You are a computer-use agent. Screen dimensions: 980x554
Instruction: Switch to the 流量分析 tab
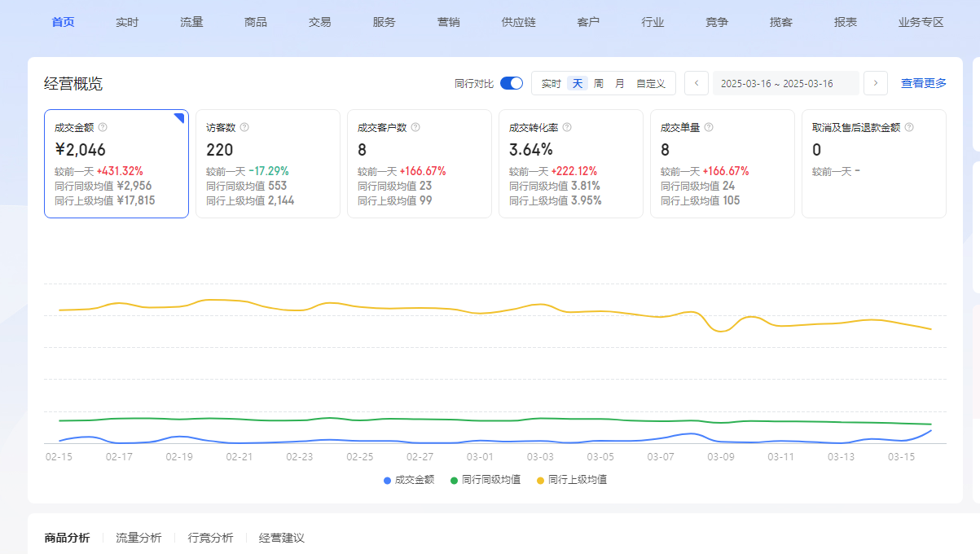coord(138,538)
